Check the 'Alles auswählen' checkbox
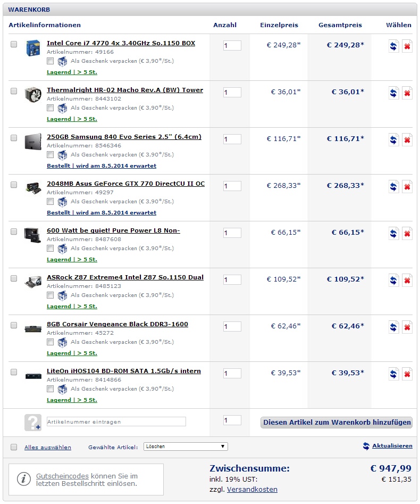420x504 pixels. click(x=14, y=447)
